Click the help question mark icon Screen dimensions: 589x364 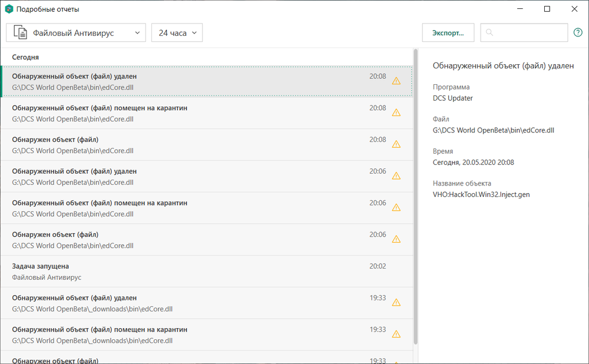click(x=578, y=33)
